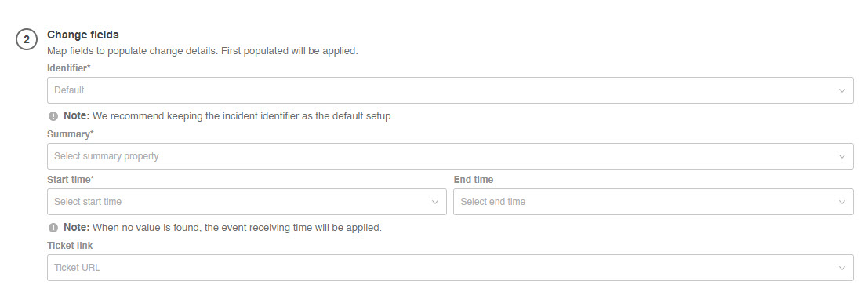868x300 pixels.
Task: Open the Summary dropdown via its chevron arrow
Action: coord(841,156)
